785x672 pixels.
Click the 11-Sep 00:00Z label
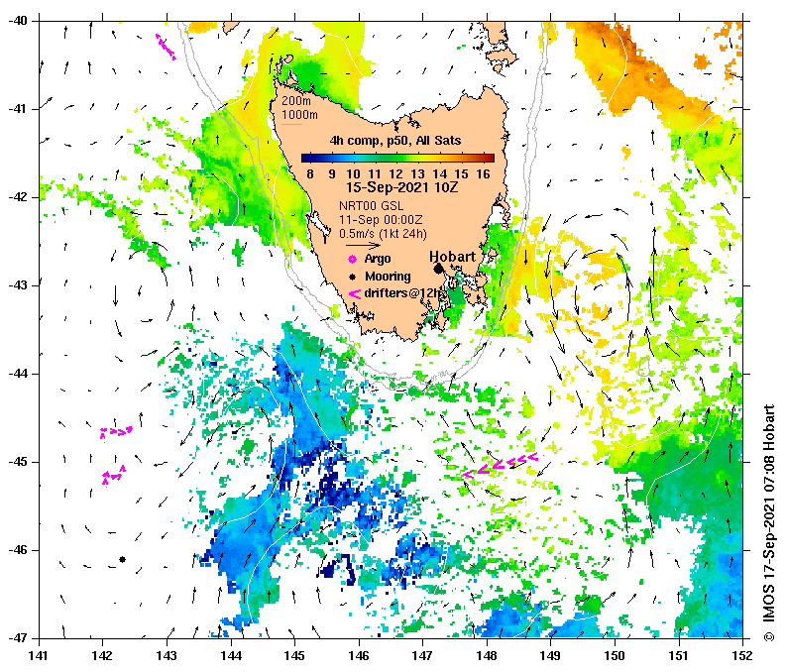click(x=381, y=220)
